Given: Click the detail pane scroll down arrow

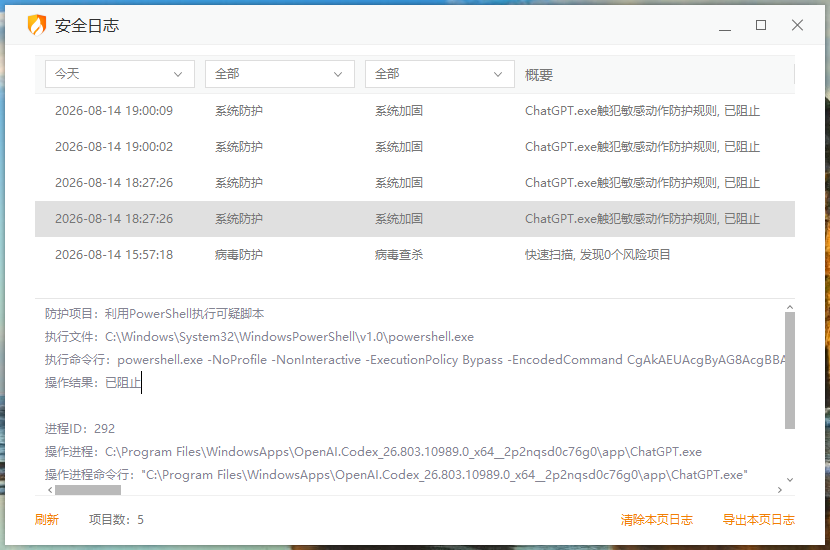Looking at the screenshot, I should pos(790,480).
